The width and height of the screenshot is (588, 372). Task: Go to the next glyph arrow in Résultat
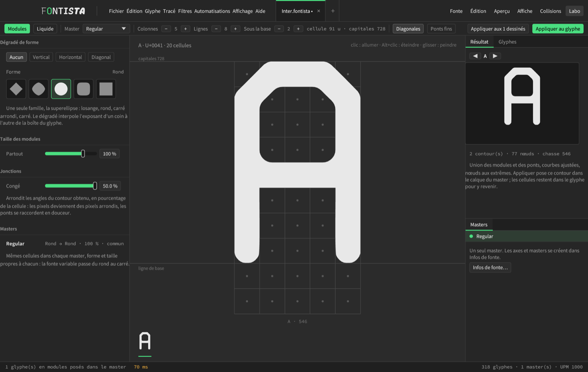point(495,56)
